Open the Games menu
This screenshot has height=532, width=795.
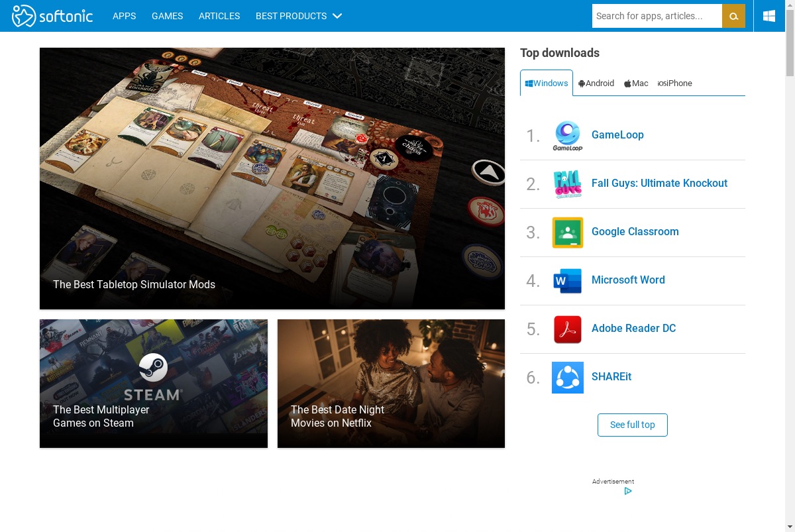pyautogui.click(x=168, y=16)
